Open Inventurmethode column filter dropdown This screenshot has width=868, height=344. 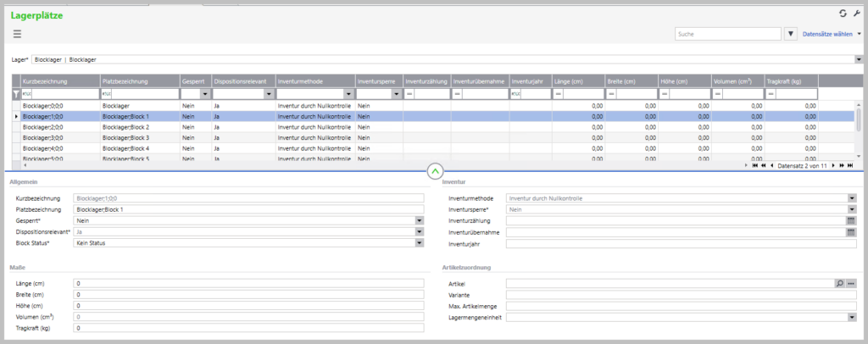(349, 95)
